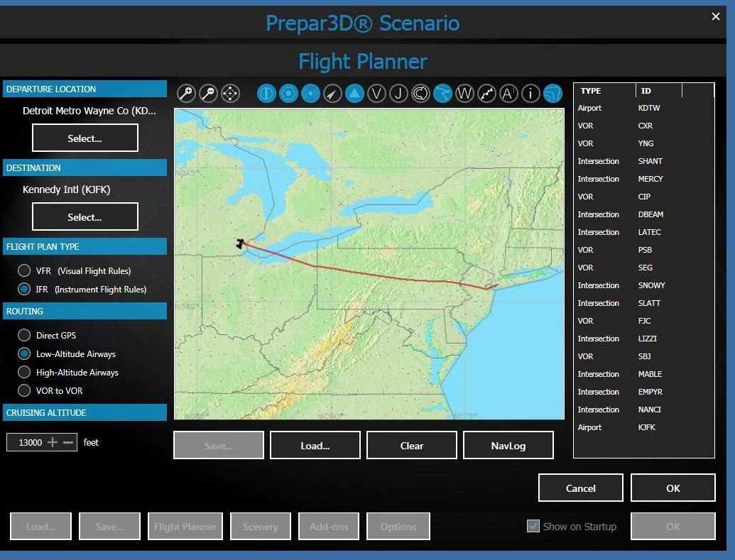Select the YNG VOR row
This screenshot has height=560, width=735.
click(643, 143)
